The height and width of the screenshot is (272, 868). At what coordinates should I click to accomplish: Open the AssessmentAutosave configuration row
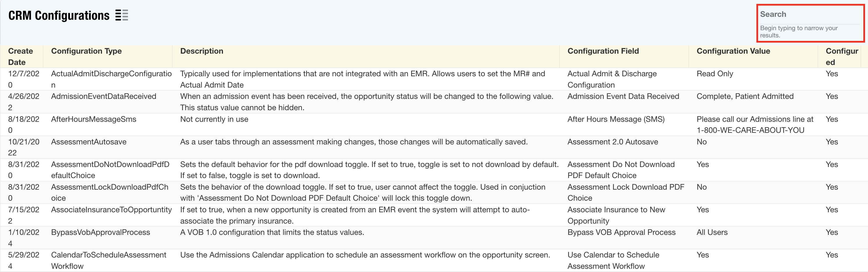tap(89, 142)
